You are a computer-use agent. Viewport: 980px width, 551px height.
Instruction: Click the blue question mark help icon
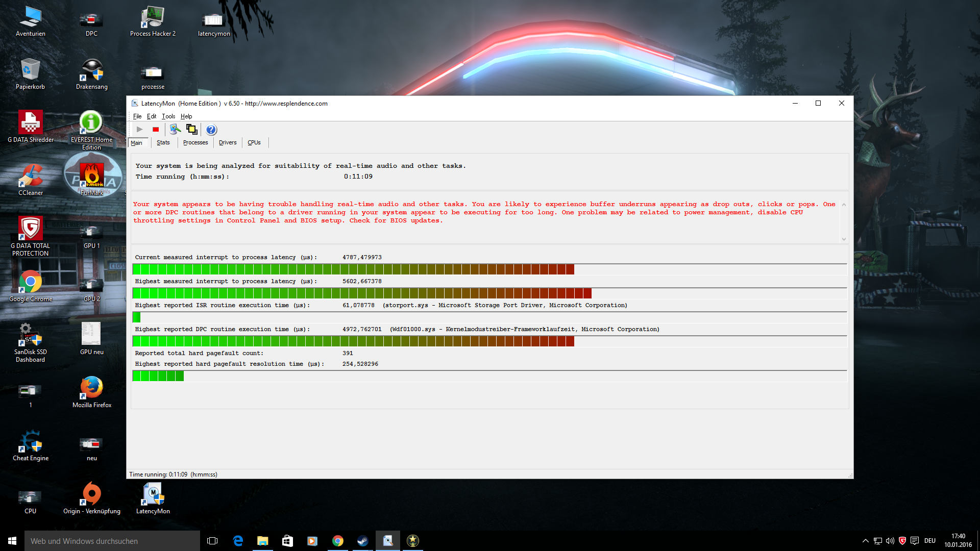pyautogui.click(x=211, y=130)
